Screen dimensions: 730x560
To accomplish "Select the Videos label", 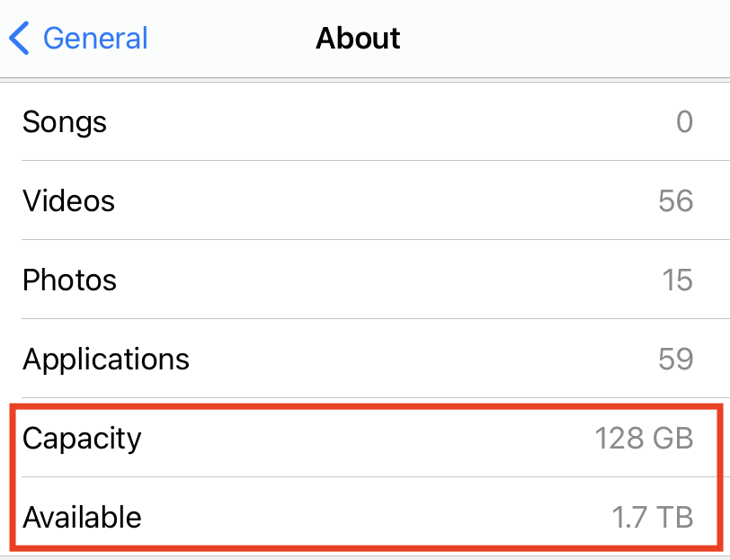I will coord(69,200).
